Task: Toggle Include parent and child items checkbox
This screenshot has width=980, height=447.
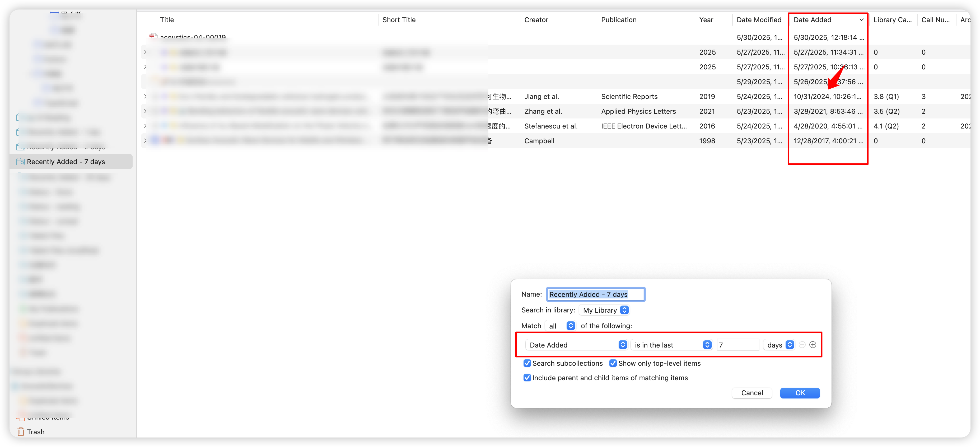Action: tap(527, 377)
